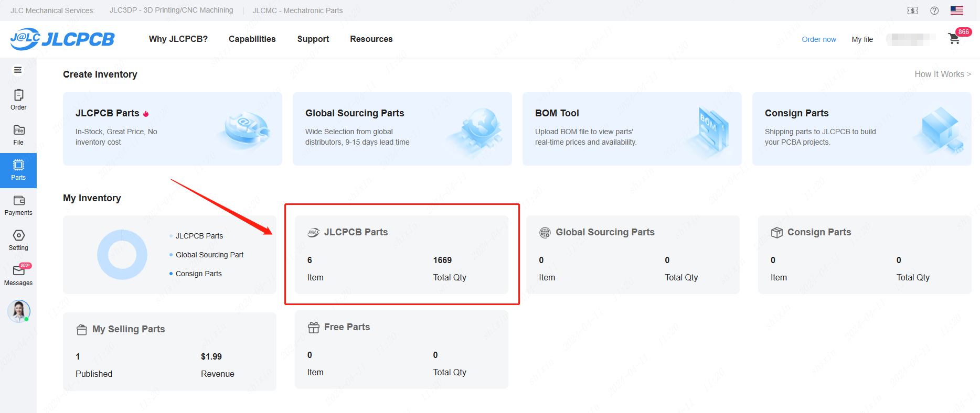
Task: Open Payments in the sidebar
Action: 18,205
